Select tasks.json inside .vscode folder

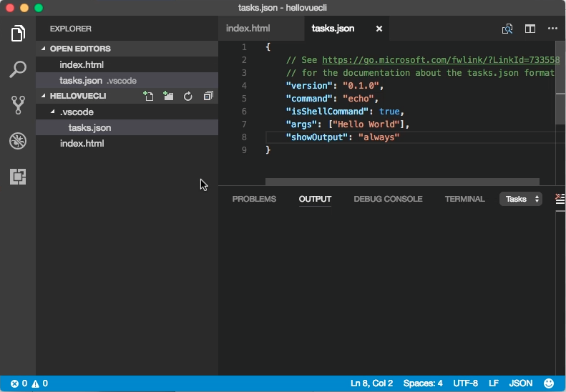click(127, 127)
